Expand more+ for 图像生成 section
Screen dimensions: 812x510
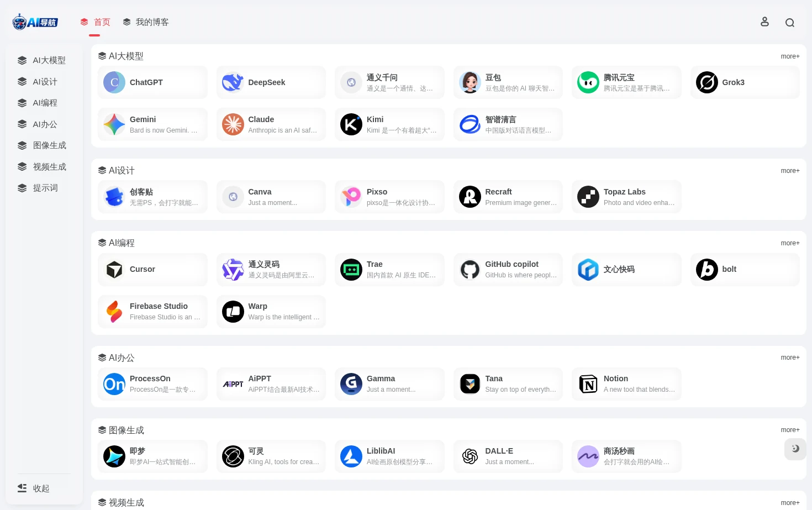[790, 430]
